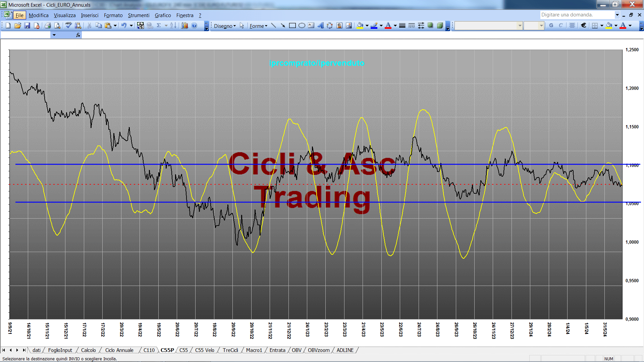
Task: Apply the blue line color swatch
Action: 374,26
